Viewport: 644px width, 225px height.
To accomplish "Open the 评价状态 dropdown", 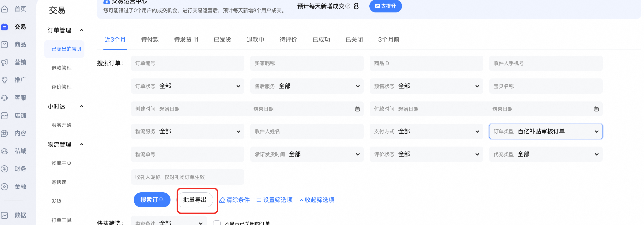I will pyautogui.click(x=426, y=154).
